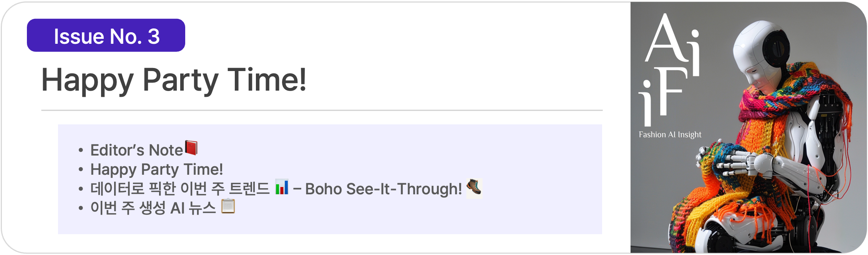
Task: Click the hiking boot emoji icon
Action: 474,188
